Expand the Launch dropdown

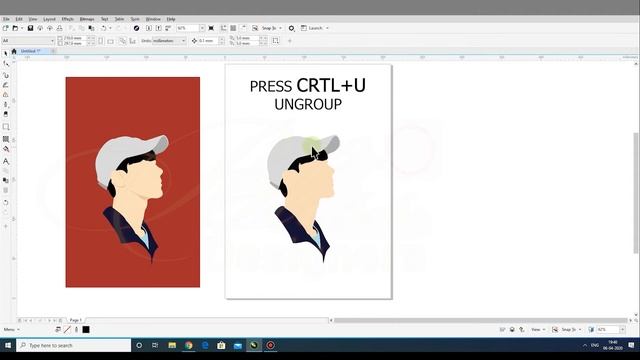(x=327, y=28)
